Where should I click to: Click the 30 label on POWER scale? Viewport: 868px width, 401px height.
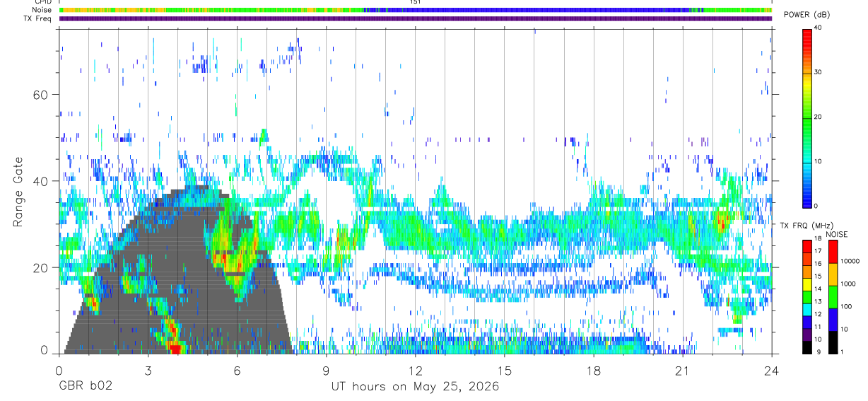[x=819, y=72]
